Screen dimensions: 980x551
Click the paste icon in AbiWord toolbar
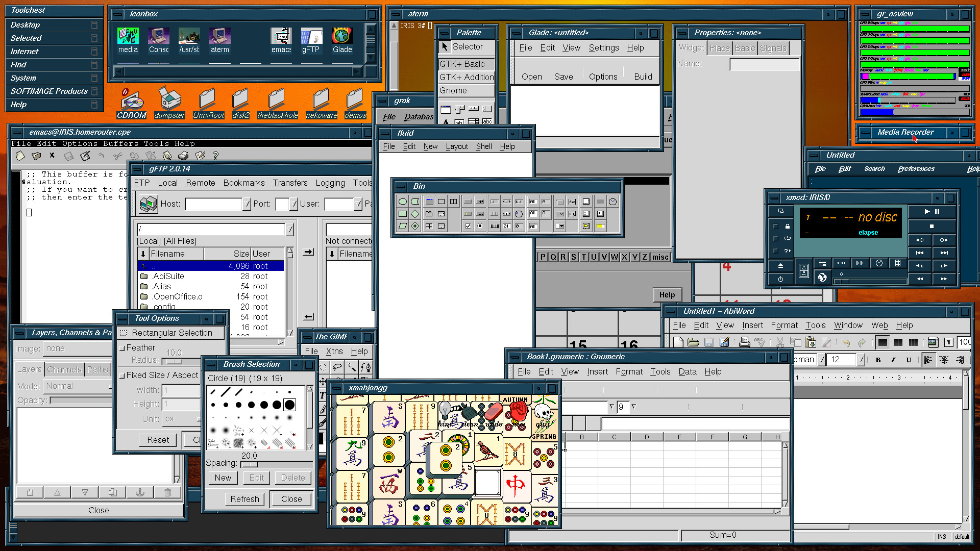[811, 342]
